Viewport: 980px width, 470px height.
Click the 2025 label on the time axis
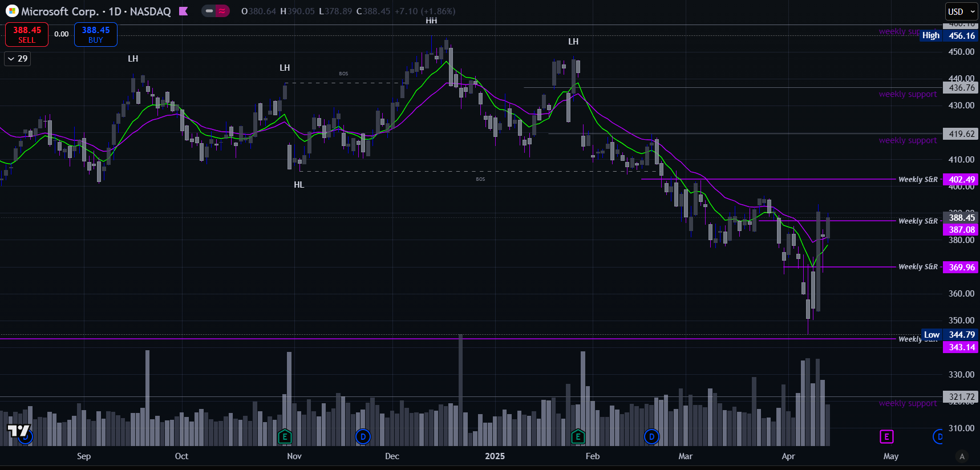(495, 456)
